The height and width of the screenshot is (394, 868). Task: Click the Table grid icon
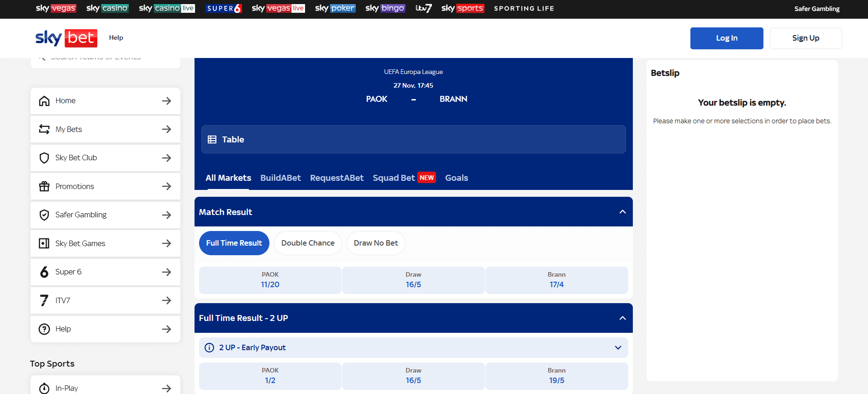[x=212, y=140]
